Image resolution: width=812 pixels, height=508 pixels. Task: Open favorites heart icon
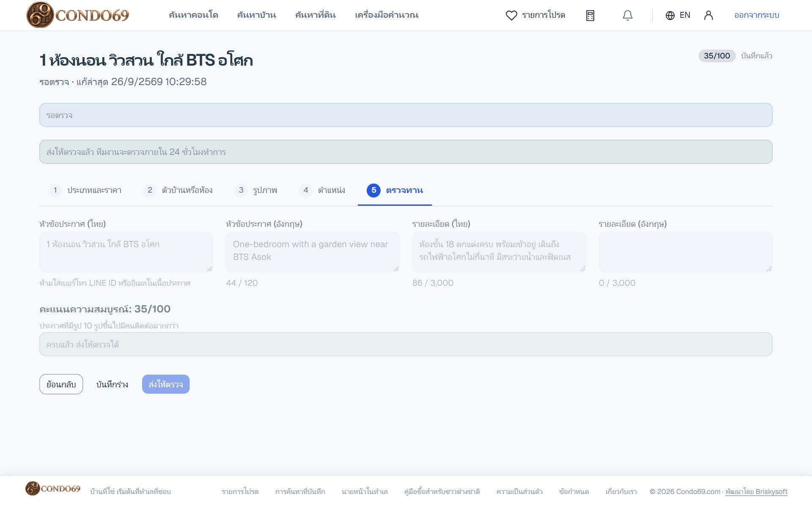[511, 15]
